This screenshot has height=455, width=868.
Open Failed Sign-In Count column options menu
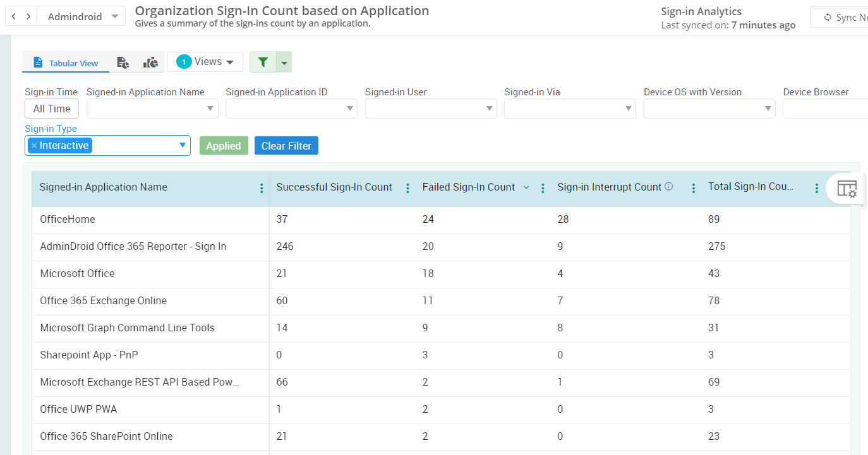point(543,188)
